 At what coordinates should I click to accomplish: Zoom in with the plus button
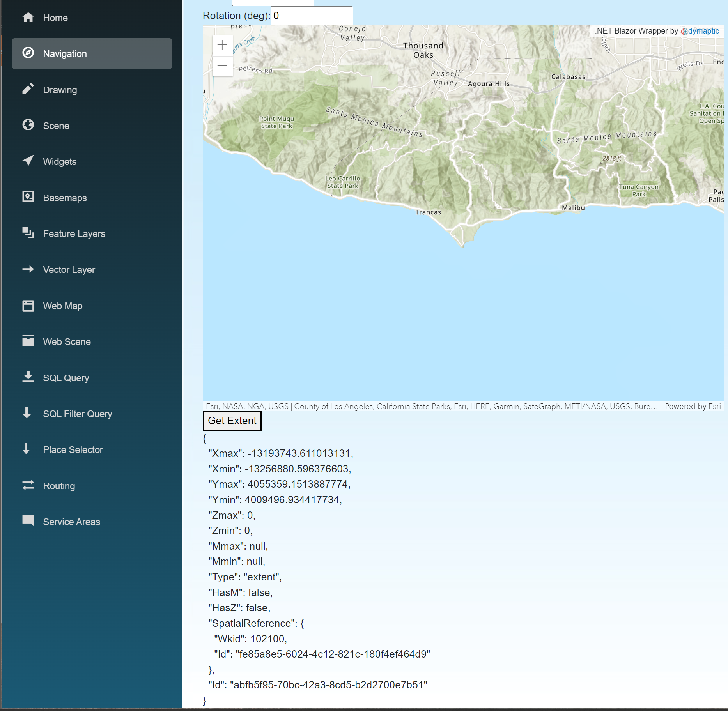tap(222, 45)
